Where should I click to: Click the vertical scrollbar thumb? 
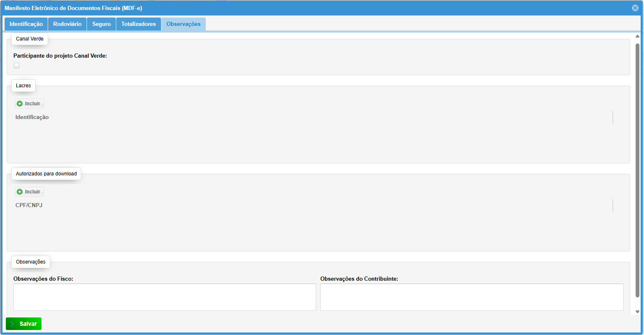pyautogui.click(x=637, y=167)
